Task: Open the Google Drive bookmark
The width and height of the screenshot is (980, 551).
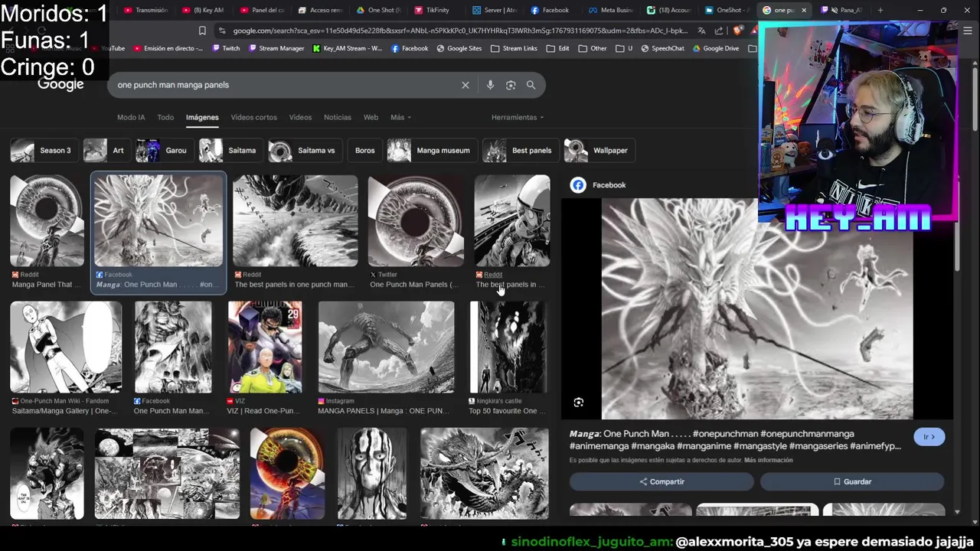Action: [716, 48]
